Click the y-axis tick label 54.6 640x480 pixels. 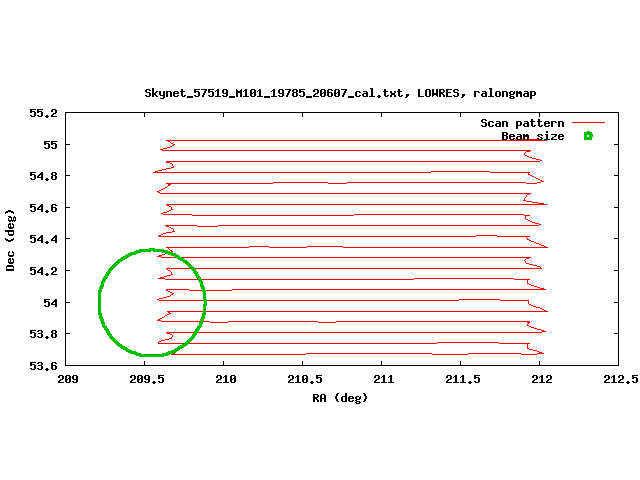coord(43,208)
